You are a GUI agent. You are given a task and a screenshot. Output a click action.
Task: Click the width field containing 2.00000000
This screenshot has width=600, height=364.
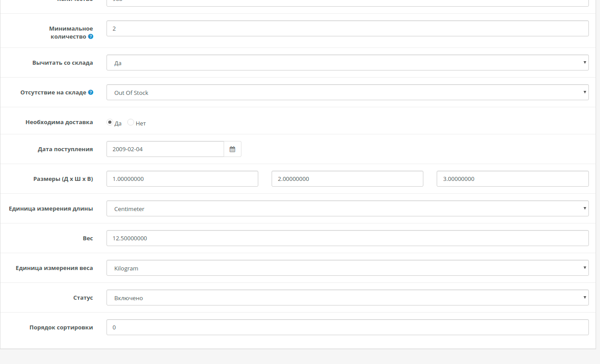[x=347, y=179]
